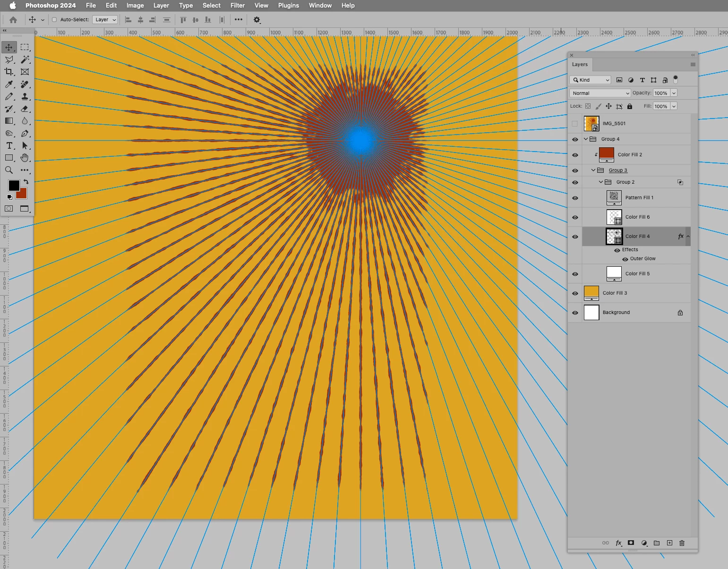Select the Path Selection tool

pyautogui.click(x=25, y=145)
